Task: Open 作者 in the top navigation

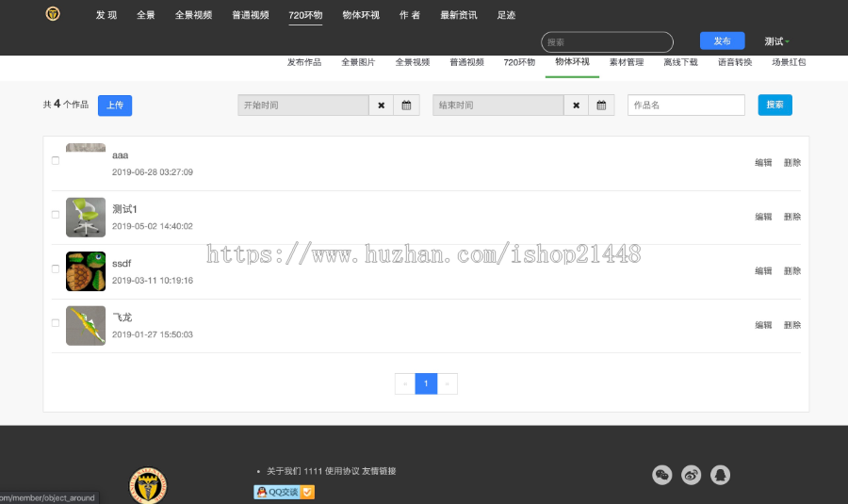Action: [410, 15]
